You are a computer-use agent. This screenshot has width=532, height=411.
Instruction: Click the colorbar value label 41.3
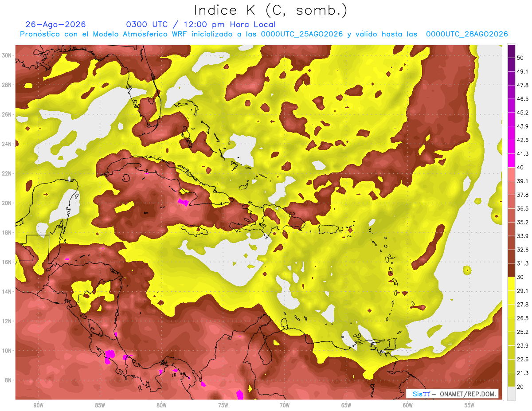point(523,154)
